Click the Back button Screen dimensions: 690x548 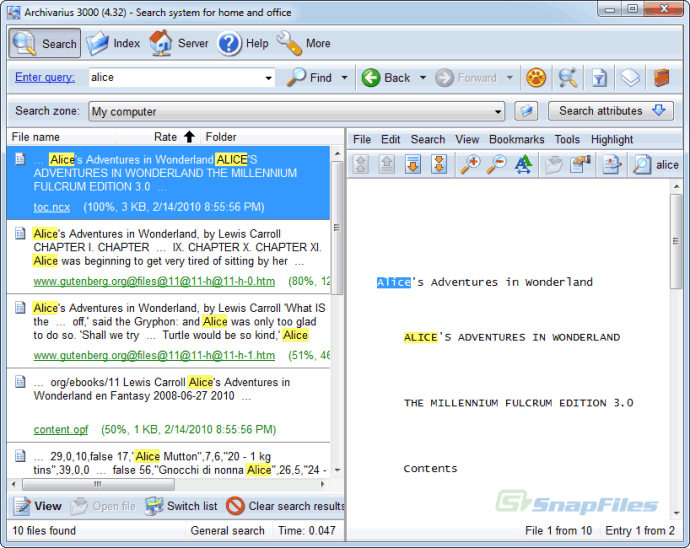pos(385,77)
